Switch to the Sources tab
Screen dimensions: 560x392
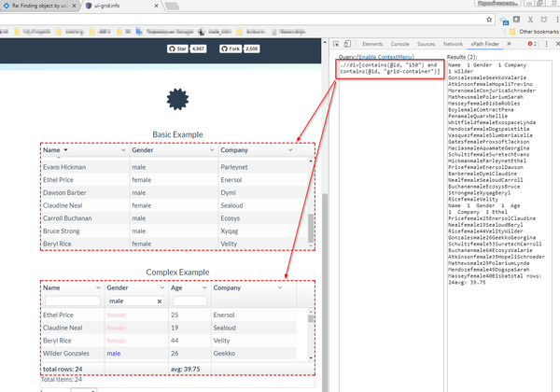click(426, 44)
